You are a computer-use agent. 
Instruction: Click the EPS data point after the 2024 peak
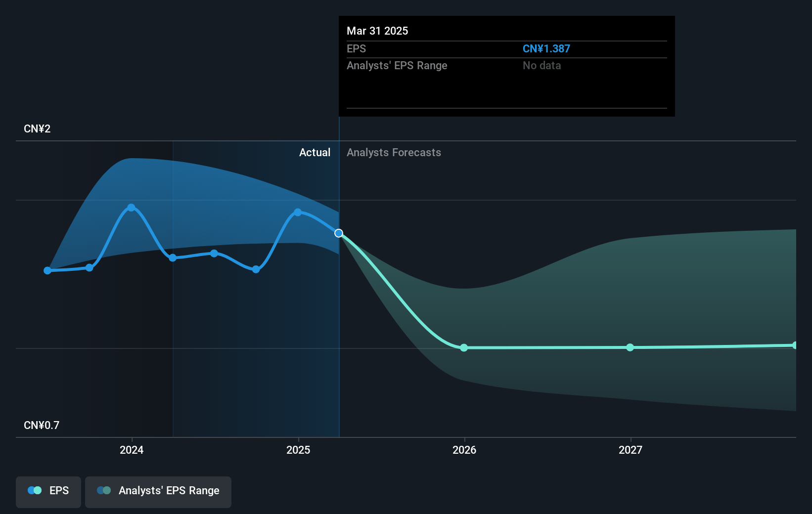pos(173,257)
